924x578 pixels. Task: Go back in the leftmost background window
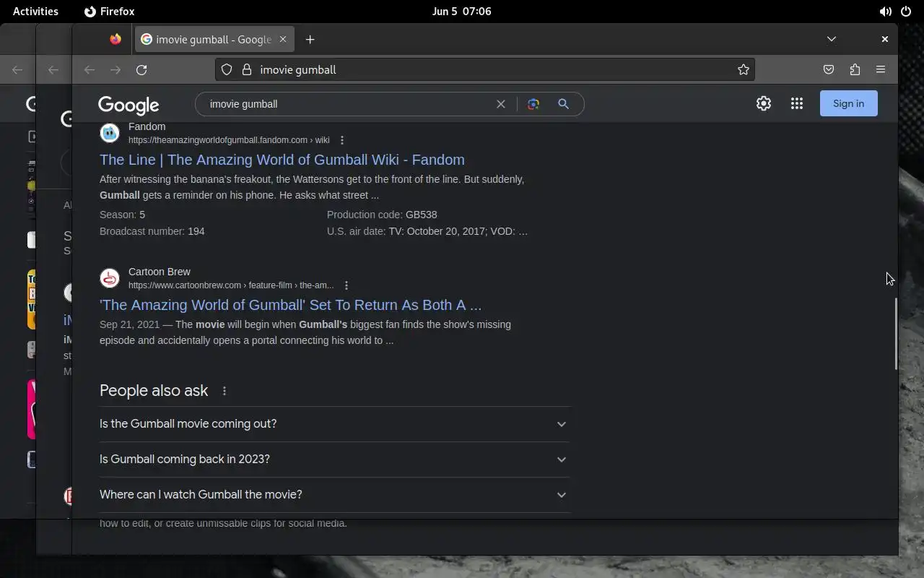point(17,69)
